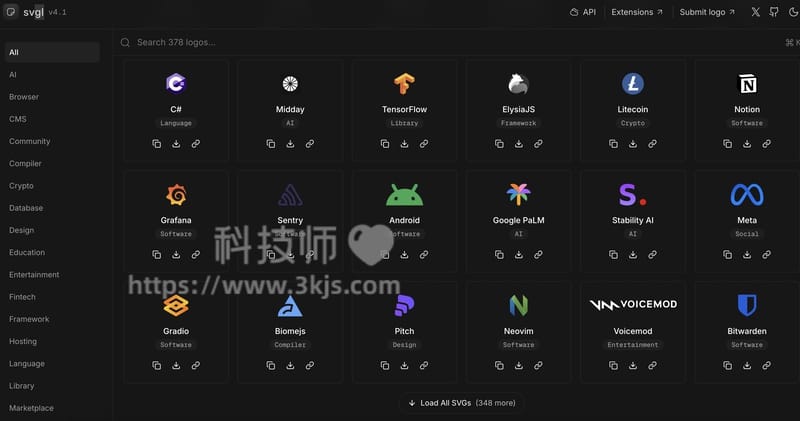
Task: Click the Entertainment tag under Voicemod
Action: [x=633, y=345]
